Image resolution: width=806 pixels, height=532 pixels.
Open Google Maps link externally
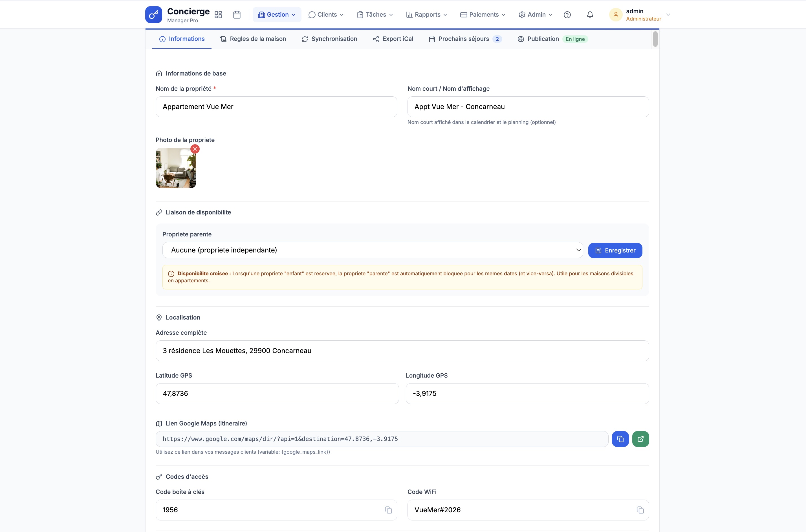point(640,439)
